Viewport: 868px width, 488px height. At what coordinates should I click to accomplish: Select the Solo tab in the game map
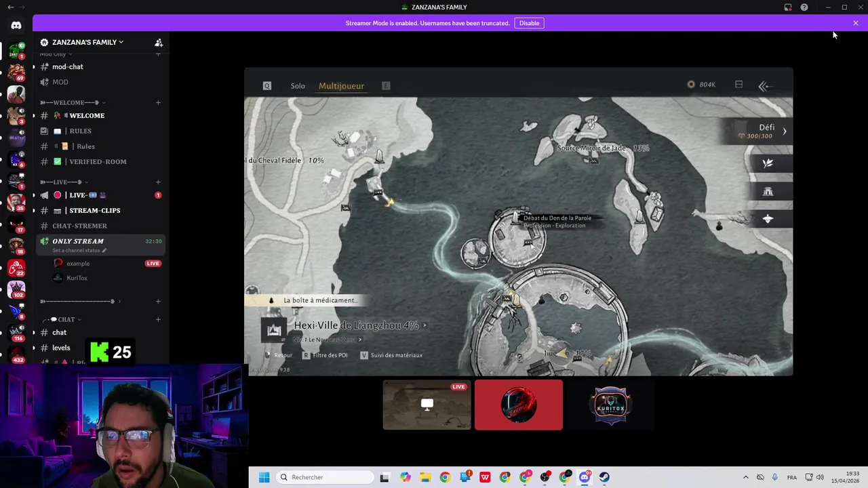(x=298, y=86)
